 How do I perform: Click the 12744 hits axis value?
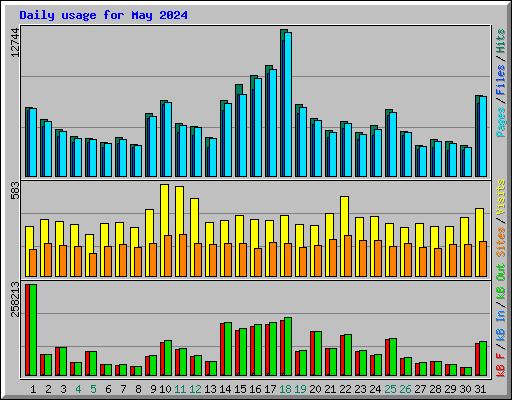point(15,43)
